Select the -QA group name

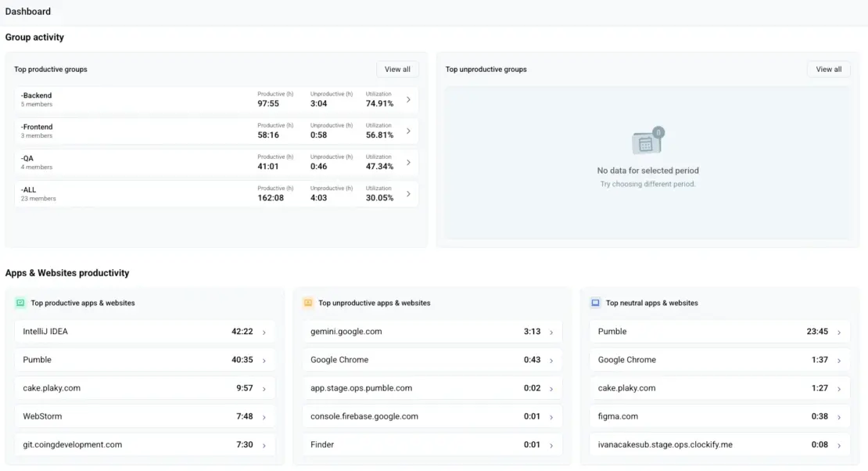[x=27, y=159]
